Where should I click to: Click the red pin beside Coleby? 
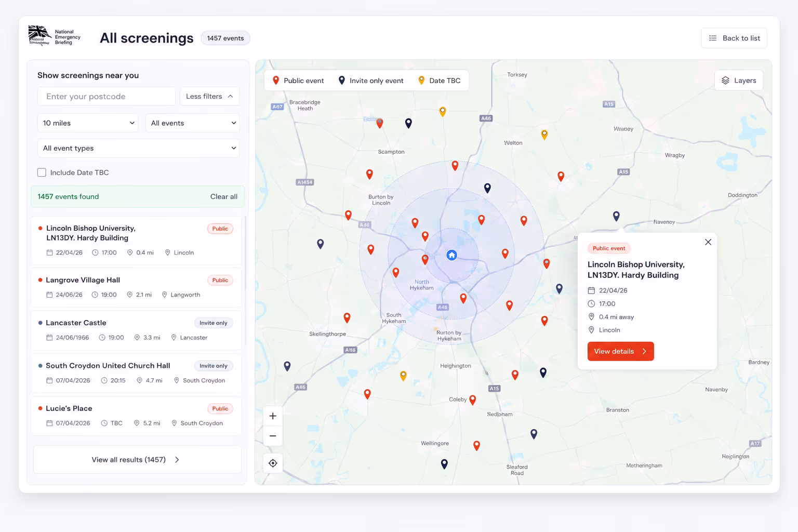tap(473, 400)
